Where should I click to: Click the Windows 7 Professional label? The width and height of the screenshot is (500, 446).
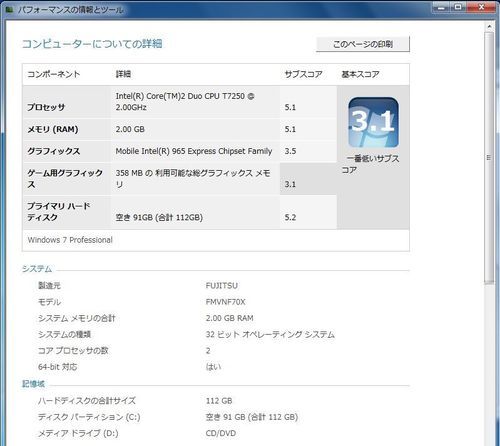(x=70, y=240)
